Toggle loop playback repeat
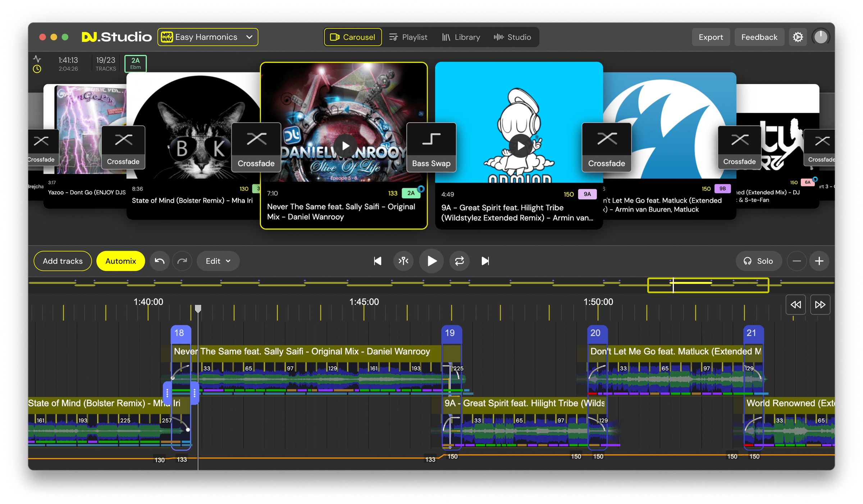Image resolution: width=863 pixels, height=504 pixels. (459, 261)
